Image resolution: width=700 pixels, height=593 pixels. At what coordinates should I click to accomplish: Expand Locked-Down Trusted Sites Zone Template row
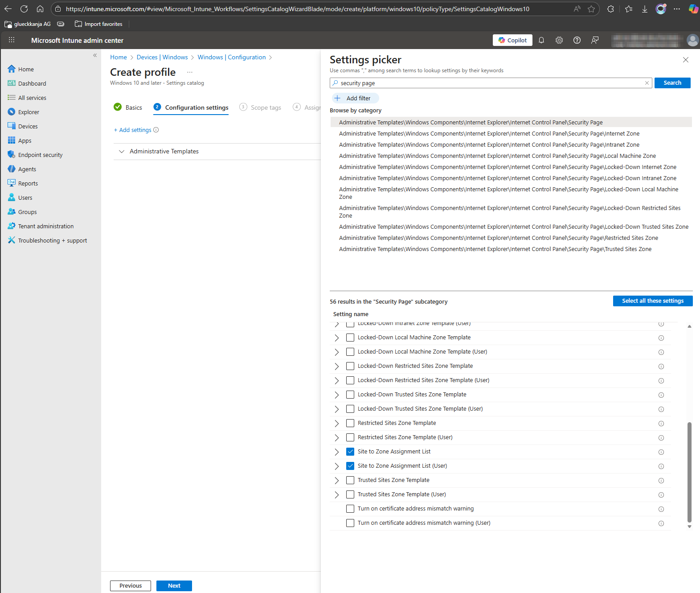(x=337, y=395)
